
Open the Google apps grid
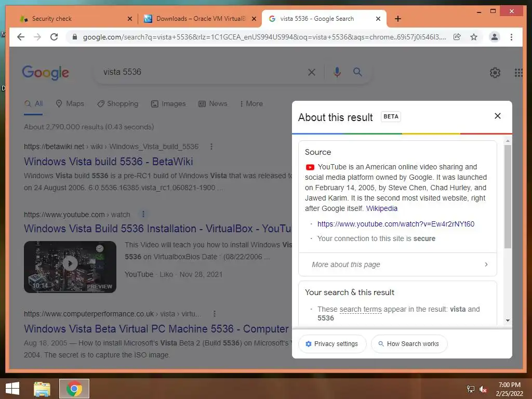click(x=518, y=72)
